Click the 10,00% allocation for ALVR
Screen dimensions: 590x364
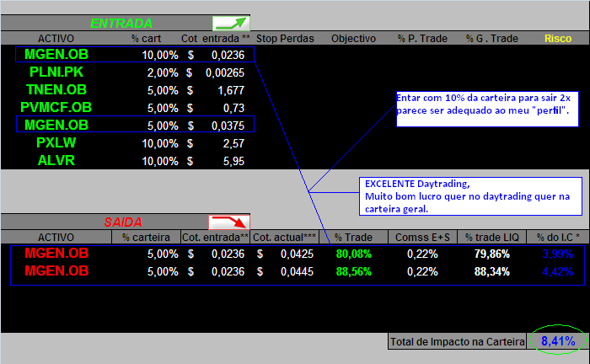(160, 161)
